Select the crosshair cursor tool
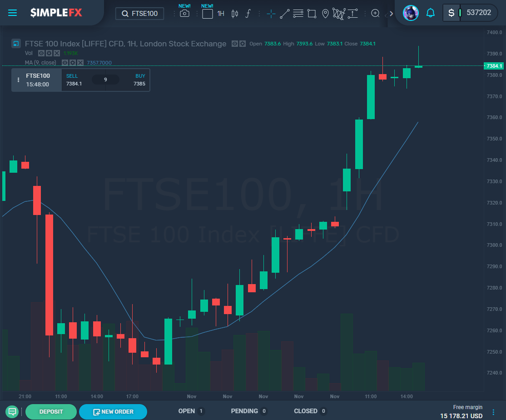 tap(271, 14)
